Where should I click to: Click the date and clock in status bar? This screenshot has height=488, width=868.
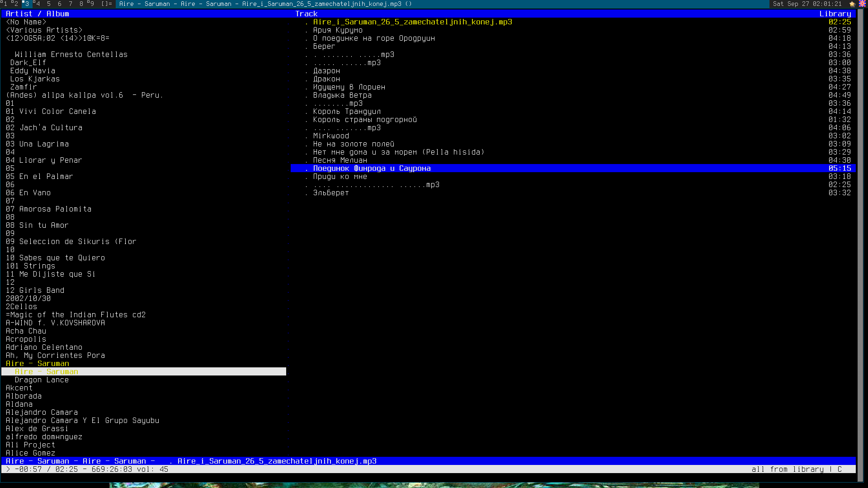pyautogui.click(x=807, y=4)
